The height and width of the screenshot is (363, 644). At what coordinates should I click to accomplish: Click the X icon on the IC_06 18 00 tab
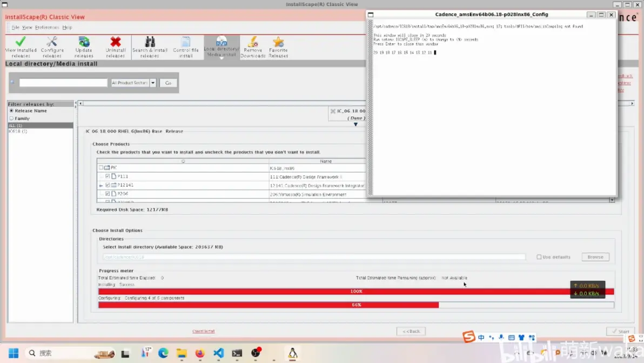pos(333,111)
